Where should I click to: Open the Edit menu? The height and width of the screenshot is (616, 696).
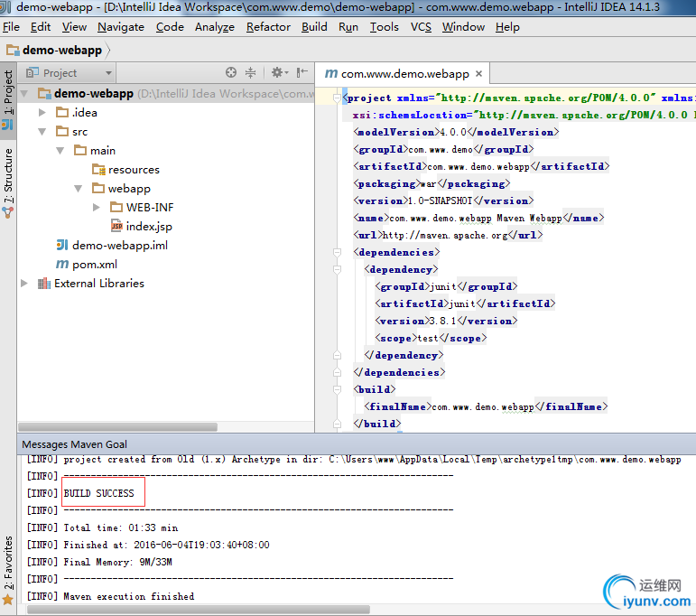[x=41, y=27]
